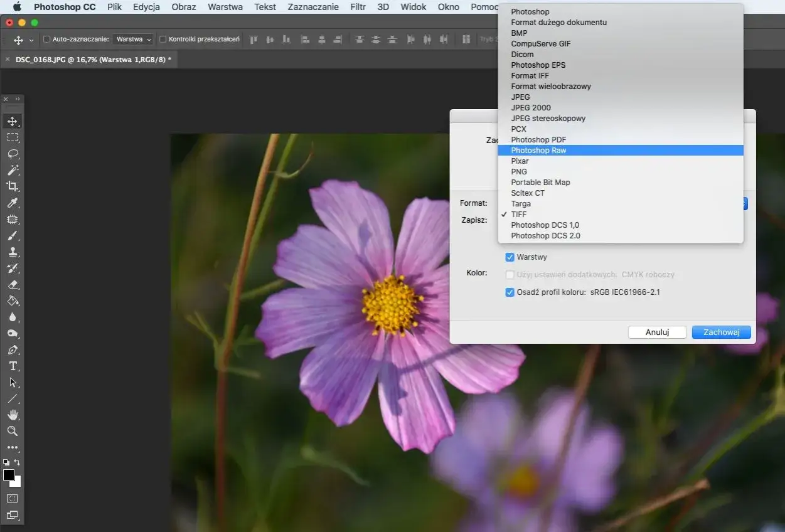This screenshot has height=532, width=785.
Task: Click the Anuluj button
Action: click(657, 332)
